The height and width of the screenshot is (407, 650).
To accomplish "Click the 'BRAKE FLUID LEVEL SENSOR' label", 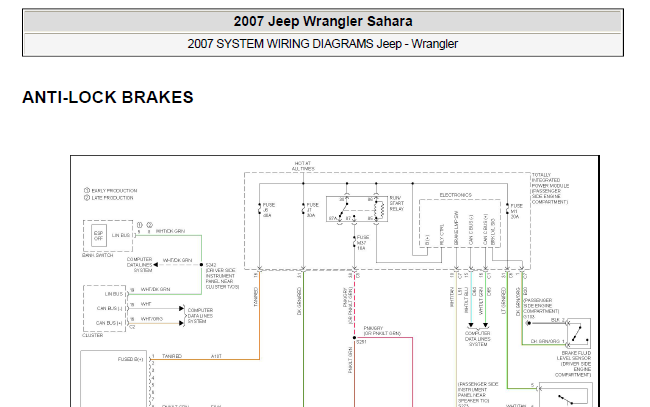I will coord(574,363).
